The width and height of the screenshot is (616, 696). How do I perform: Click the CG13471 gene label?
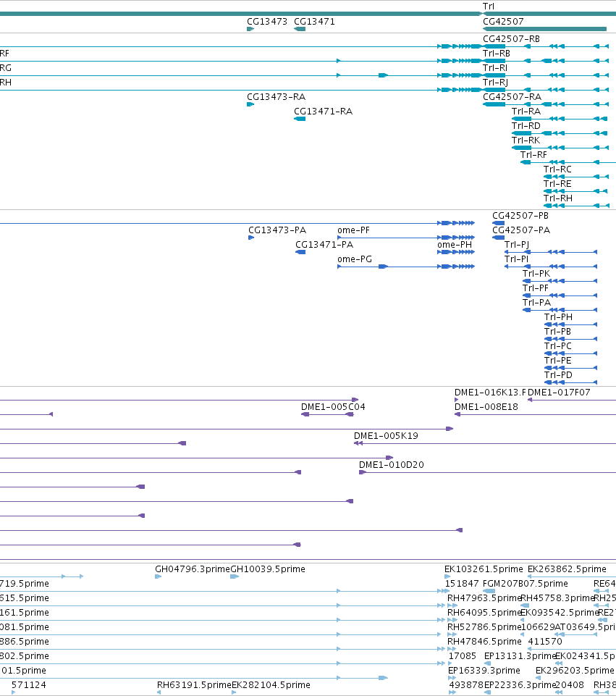(x=314, y=21)
